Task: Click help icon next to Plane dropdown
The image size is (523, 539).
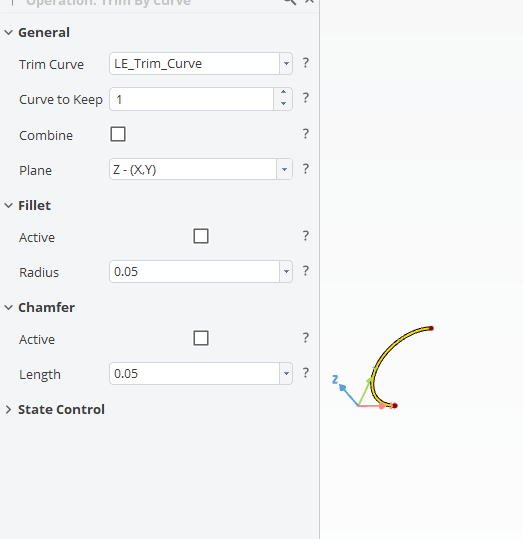Action: click(305, 169)
